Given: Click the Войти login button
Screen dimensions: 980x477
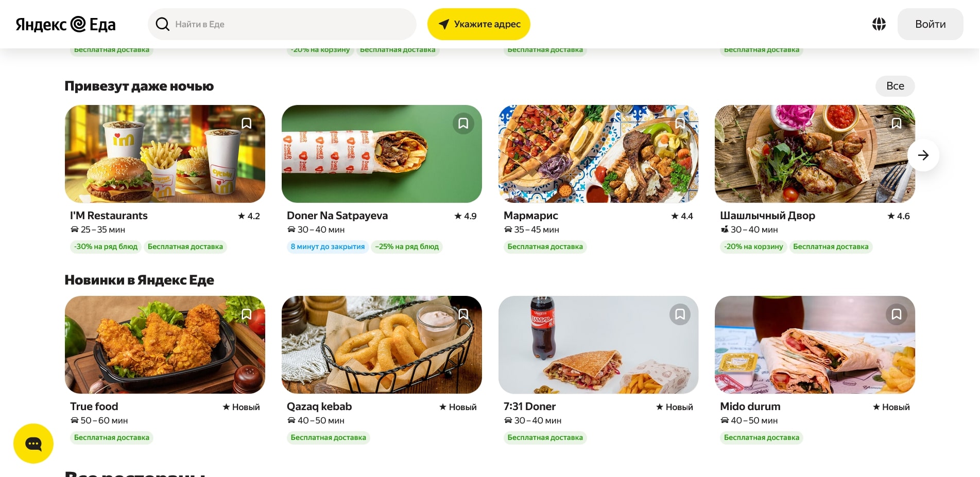Looking at the screenshot, I should point(930,24).
